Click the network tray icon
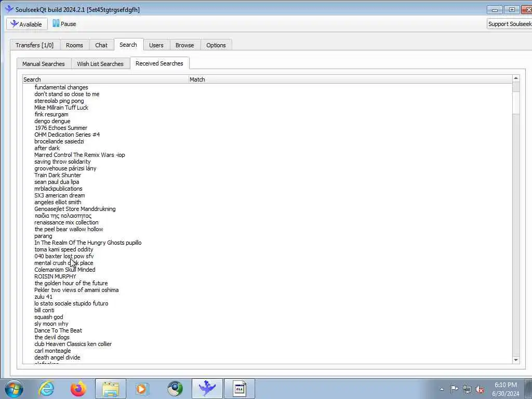This screenshot has height=399, width=532. (x=467, y=389)
